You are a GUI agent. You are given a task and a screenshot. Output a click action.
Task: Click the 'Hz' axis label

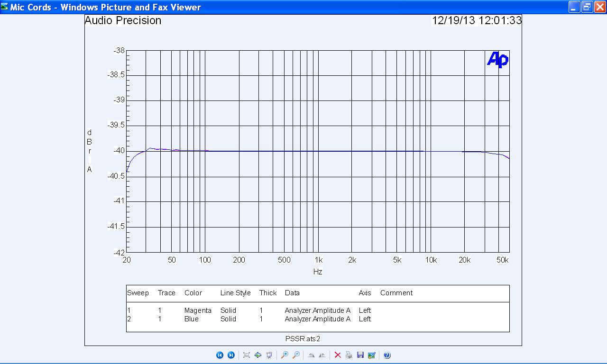[x=318, y=272]
